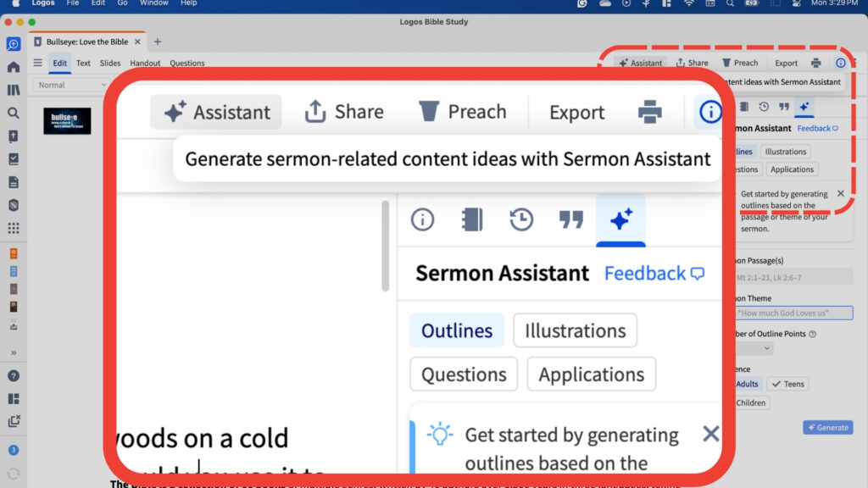The image size is (868, 488).
Task: Open the Help menu in the menu bar
Action: tap(188, 3)
